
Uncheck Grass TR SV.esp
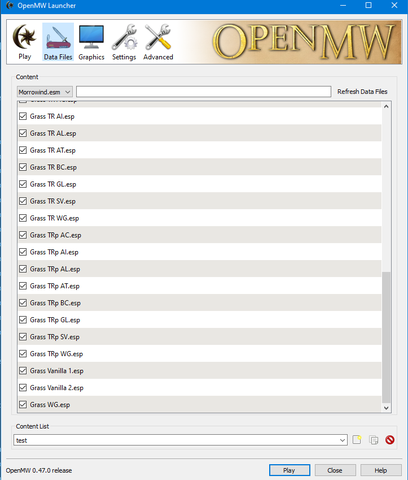click(23, 201)
